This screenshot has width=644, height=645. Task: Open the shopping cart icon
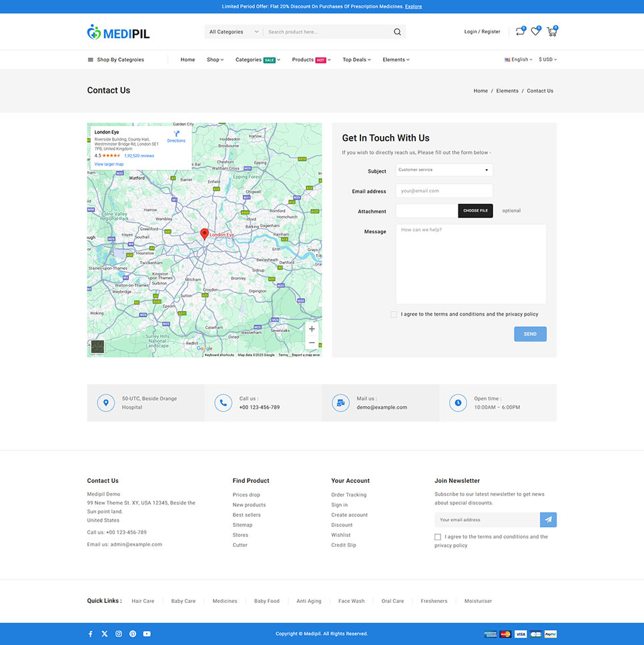point(551,31)
